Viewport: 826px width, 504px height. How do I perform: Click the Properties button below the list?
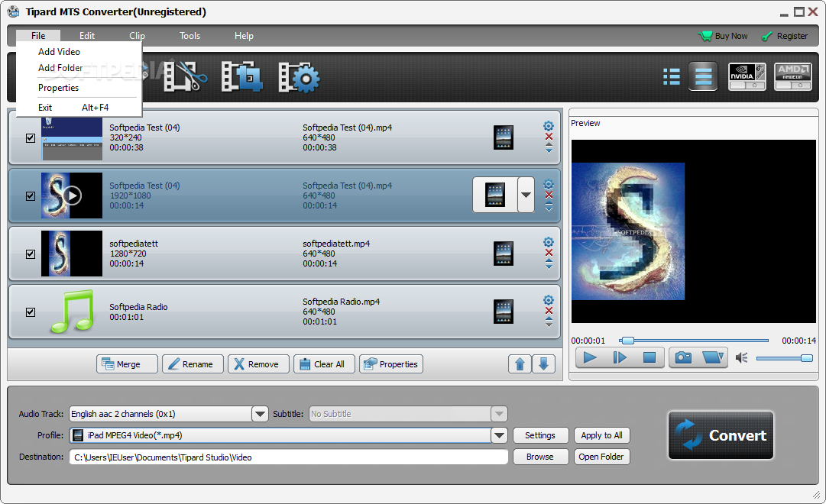[x=391, y=364]
